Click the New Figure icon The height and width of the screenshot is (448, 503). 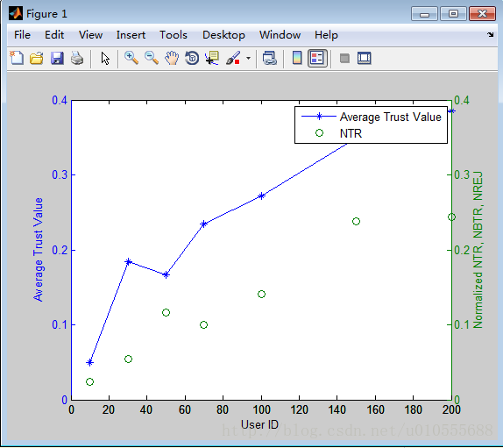click(17, 59)
